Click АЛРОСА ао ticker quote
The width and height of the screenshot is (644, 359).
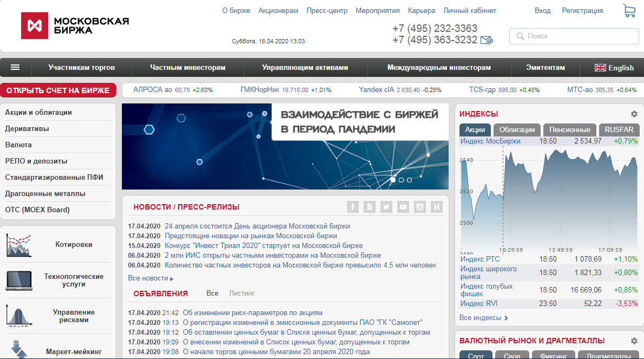pyautogui.click(x=173, y=89)
